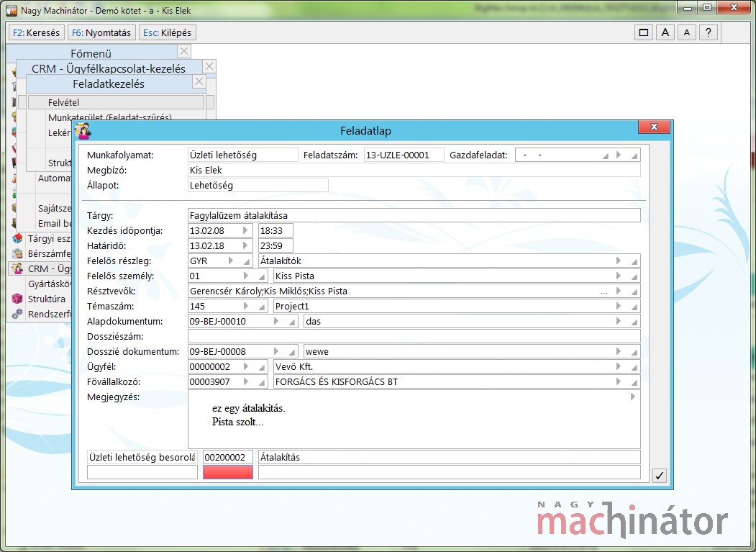Open the 'das' document field's corner triangle
Viewport: 756px width, 552px height.
pyautogui.click(x=634, y=322)
